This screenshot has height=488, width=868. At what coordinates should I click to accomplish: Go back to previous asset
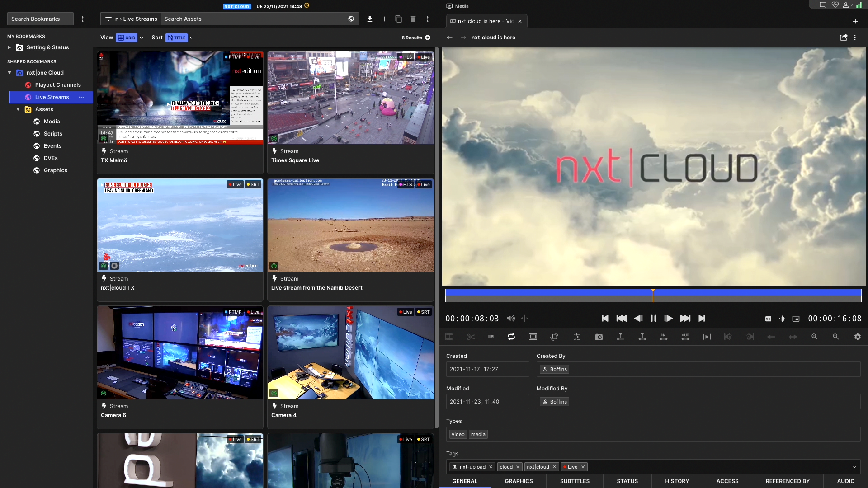(450, 38)
